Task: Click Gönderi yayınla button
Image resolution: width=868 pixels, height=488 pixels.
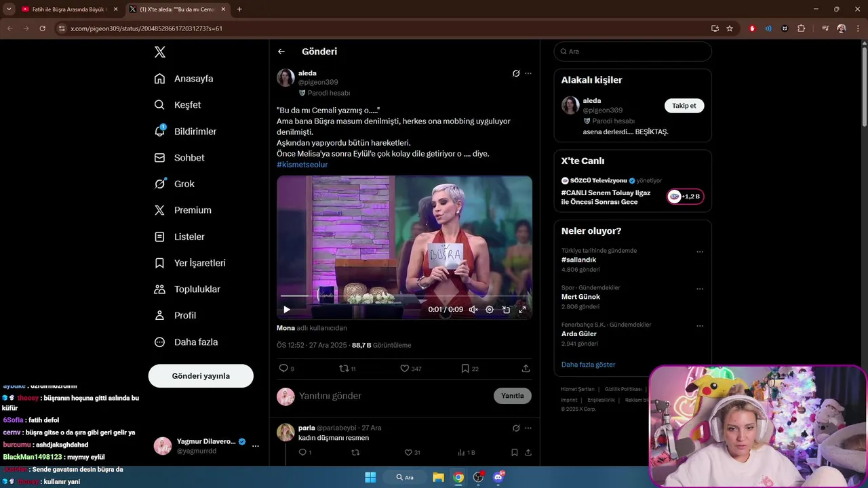Action: (x=201, y=375)
